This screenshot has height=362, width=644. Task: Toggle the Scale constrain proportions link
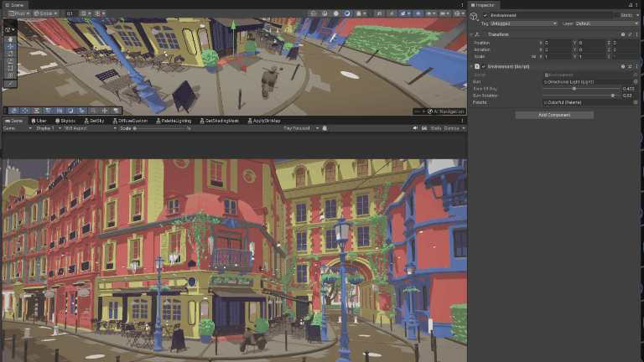[533, 57]
